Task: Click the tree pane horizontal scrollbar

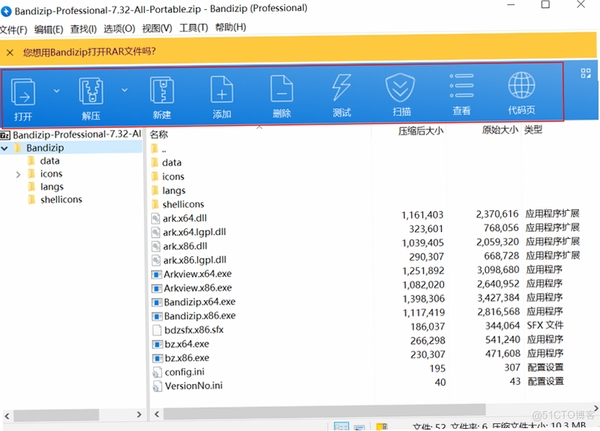Action: point(56,415)
